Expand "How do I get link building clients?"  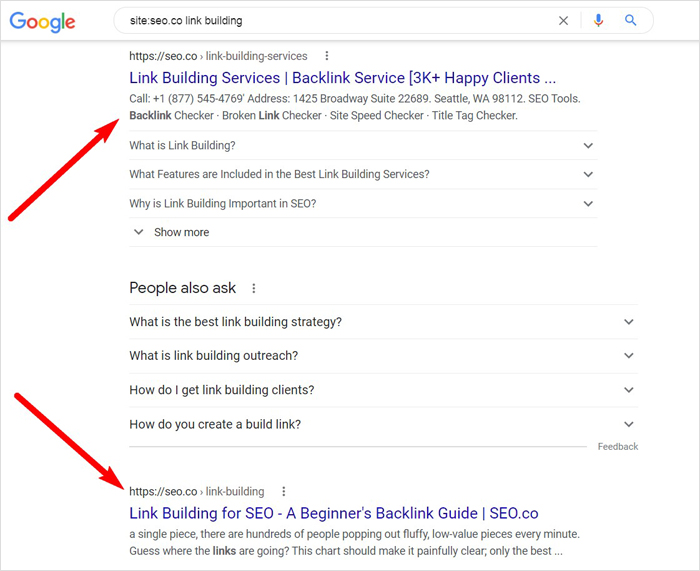[x=628, y=390]
